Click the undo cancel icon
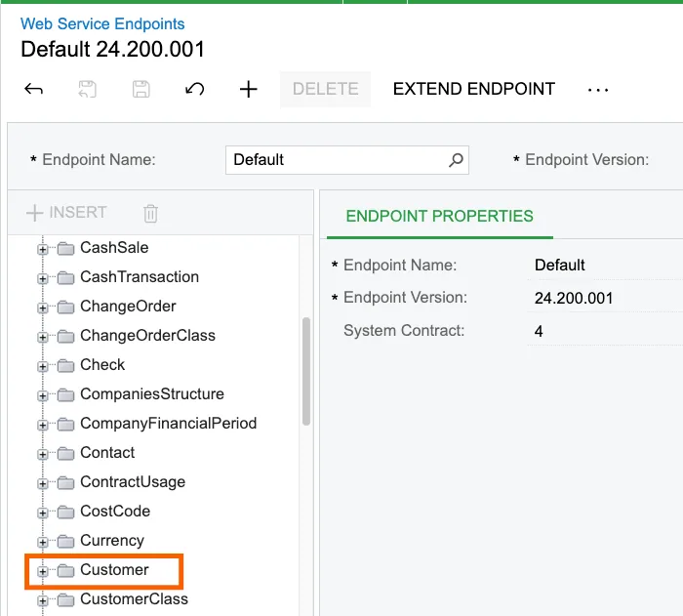683x616 pixels. click(195, 90)
